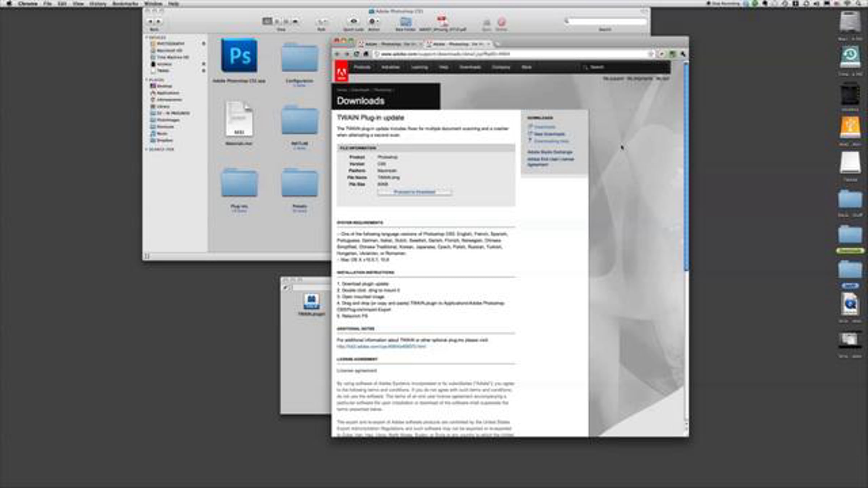
Task: Open a new browser tab
Action: point(498,44)
